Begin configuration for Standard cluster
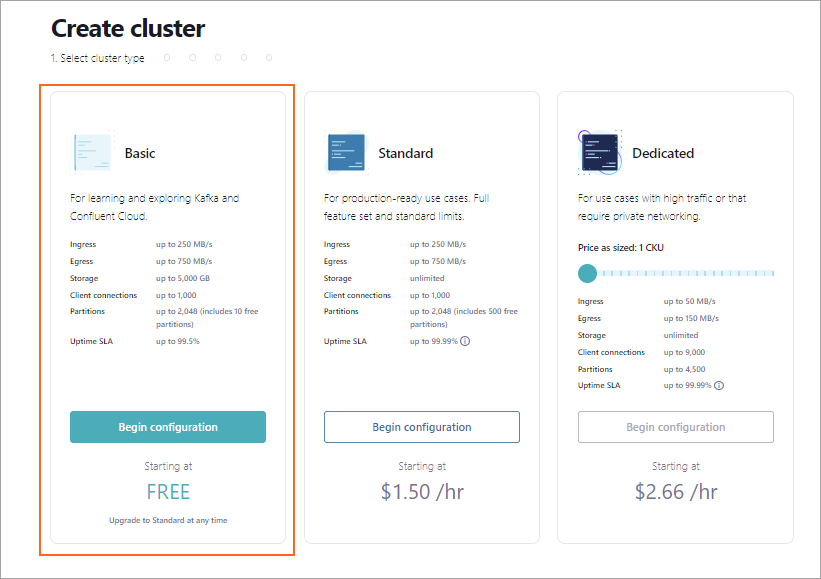821x579 pixels. click(422, 427)
